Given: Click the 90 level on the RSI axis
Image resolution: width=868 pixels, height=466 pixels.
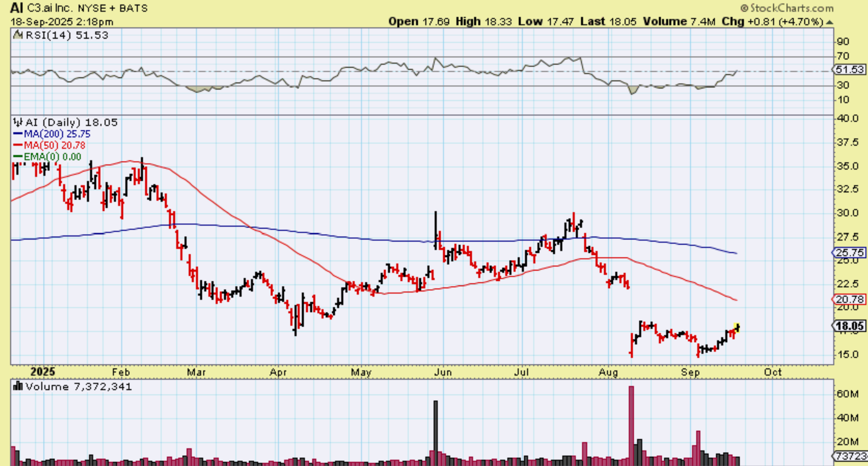Looking at the screenshot, I should [x=843, y=42].
